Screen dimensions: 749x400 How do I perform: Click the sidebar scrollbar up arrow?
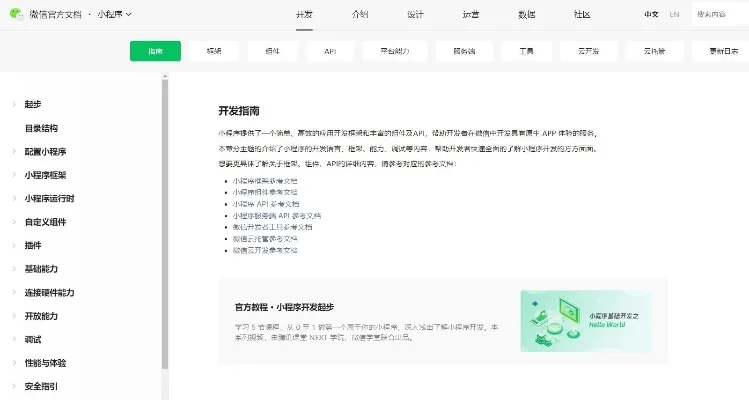[165, 76]
